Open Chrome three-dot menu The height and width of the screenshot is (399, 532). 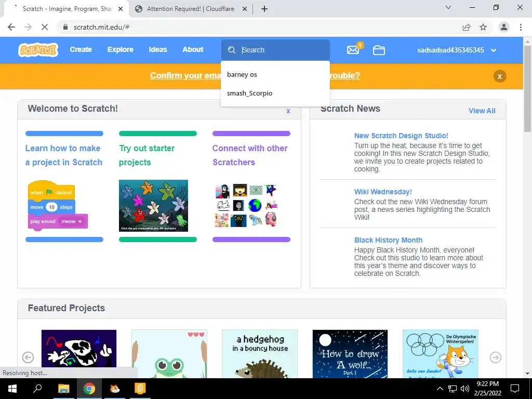(x=521, y=27)
